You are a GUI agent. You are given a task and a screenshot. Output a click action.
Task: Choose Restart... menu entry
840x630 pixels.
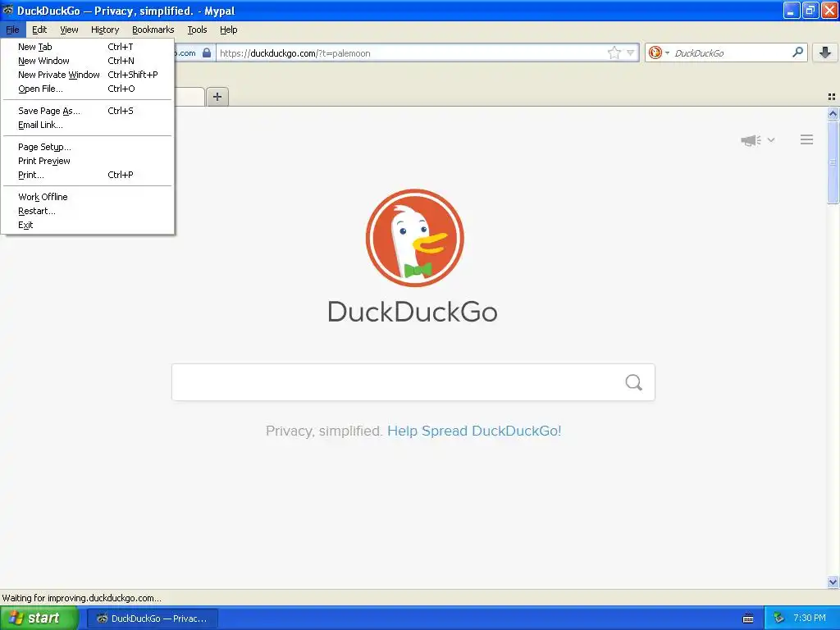[87, 211]
